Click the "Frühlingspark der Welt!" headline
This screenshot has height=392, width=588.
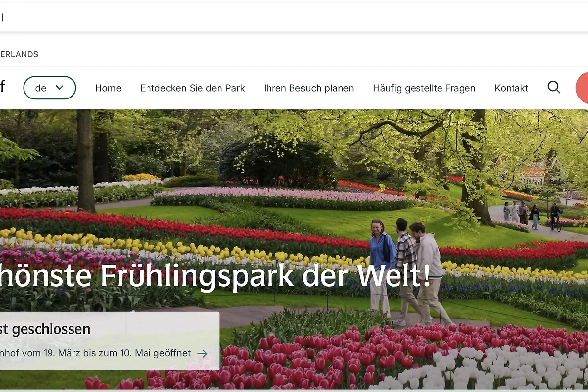coord(265,276)
